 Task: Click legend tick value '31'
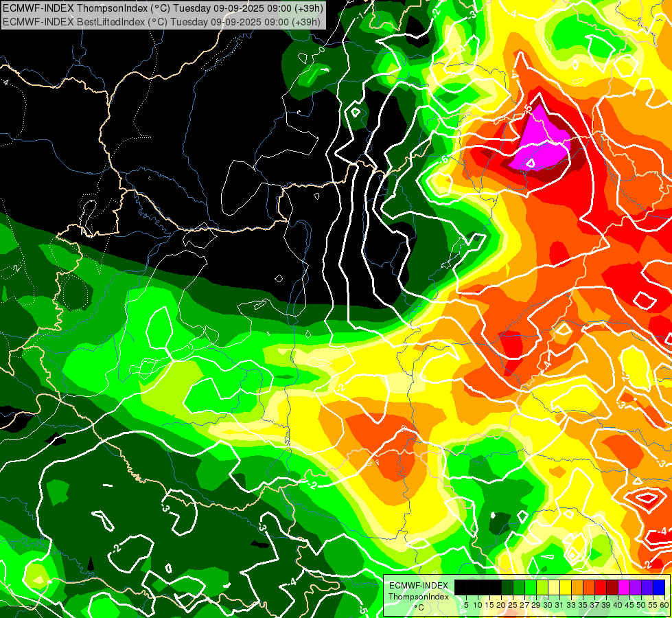click(x=559, y=605)
